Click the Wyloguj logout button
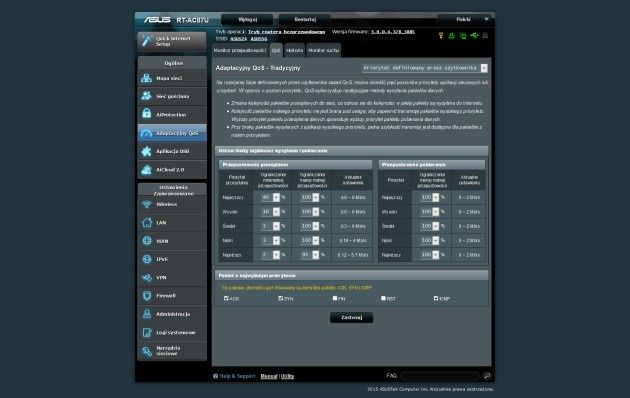The image size is (630, 398). (247, 19)
